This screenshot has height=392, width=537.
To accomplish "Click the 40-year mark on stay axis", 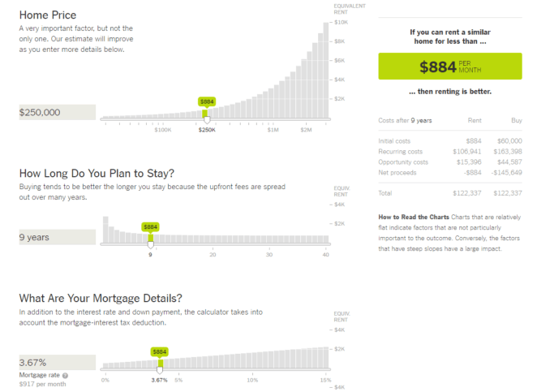I will (325, 255).
